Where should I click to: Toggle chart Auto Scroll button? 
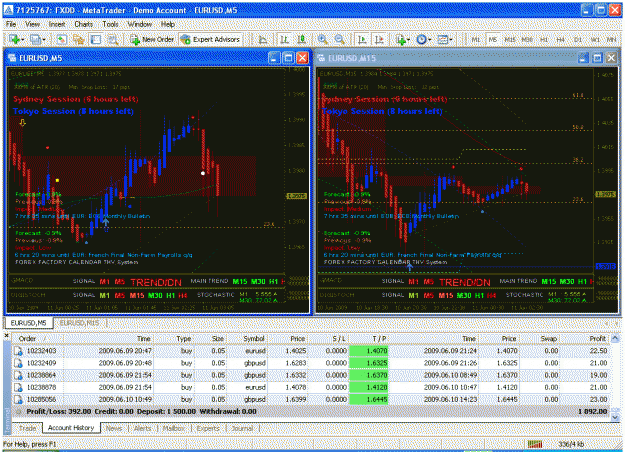click(362, 39)
